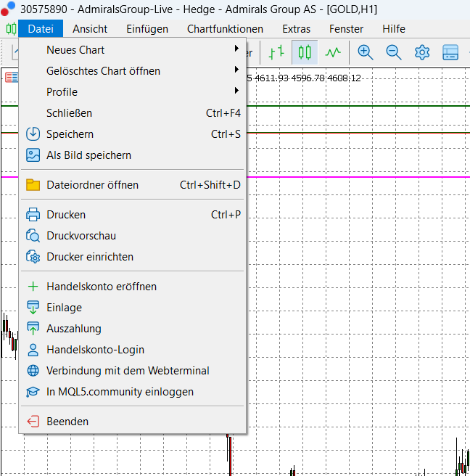Click the OHLC price text 4608.12
The height and width of the screenshot is (476, 470).
point(344,78)
